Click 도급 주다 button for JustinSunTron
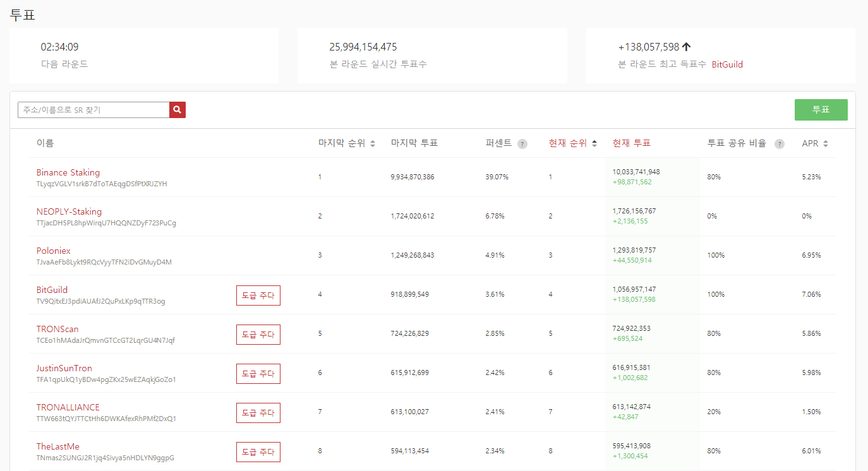 (x=258, y=374)
